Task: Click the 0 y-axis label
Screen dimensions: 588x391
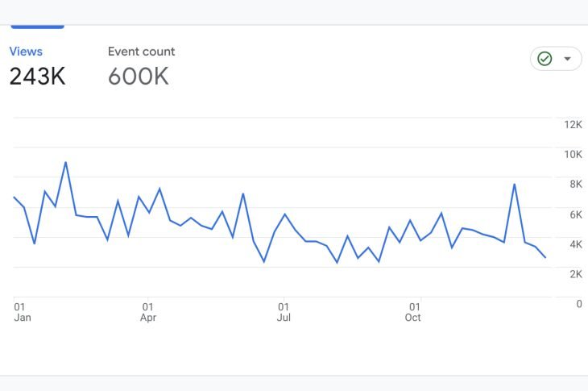Action: click(x=578, y=304)
